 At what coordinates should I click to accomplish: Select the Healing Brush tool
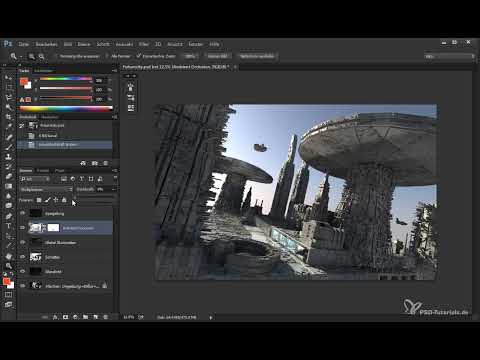point(8,137)
